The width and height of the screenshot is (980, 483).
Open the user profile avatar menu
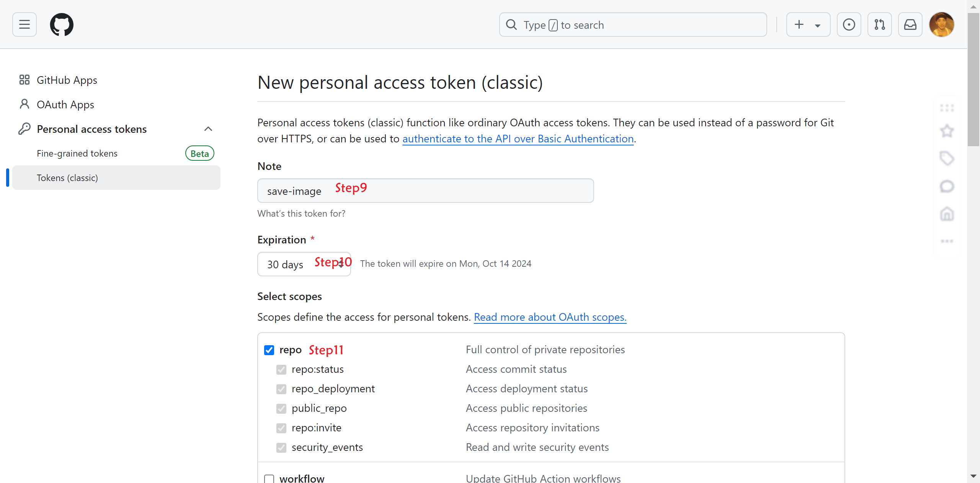click(941, 24)
